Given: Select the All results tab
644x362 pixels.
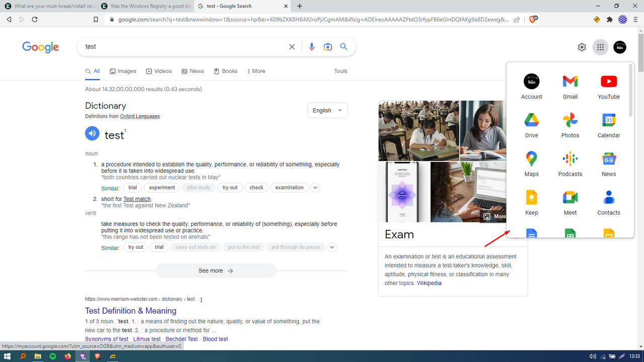Looking at the screenshot, I should click(93, 71).
